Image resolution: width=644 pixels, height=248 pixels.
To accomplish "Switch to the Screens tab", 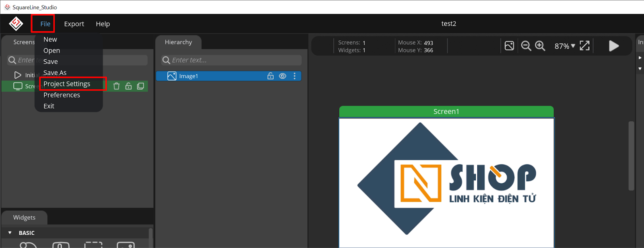I will tap(24, 42).
